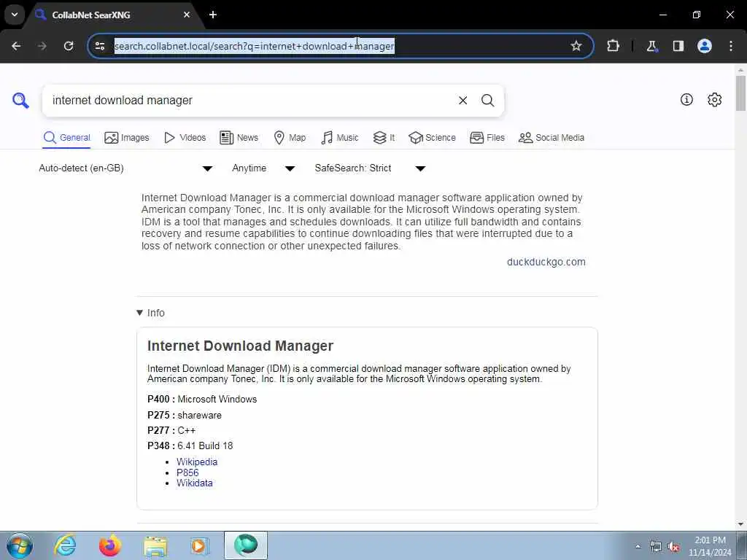Screen dimensions: 747x560
Task: Switch to IT category
Action: 384,138
